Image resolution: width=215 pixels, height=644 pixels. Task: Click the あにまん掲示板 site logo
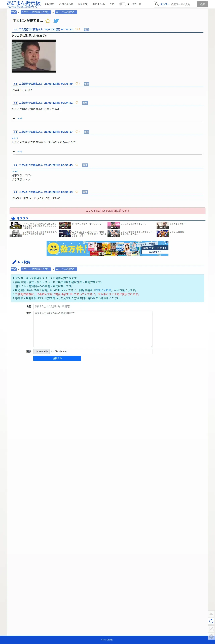coord(24,4)
